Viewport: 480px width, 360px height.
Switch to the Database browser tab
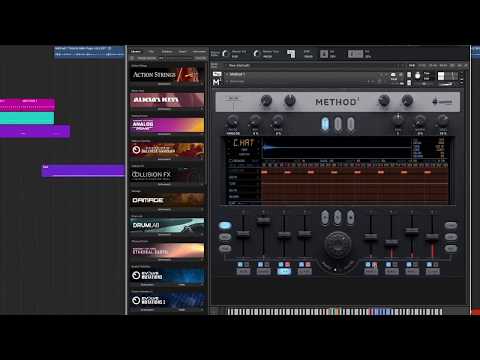click(167, 52)
